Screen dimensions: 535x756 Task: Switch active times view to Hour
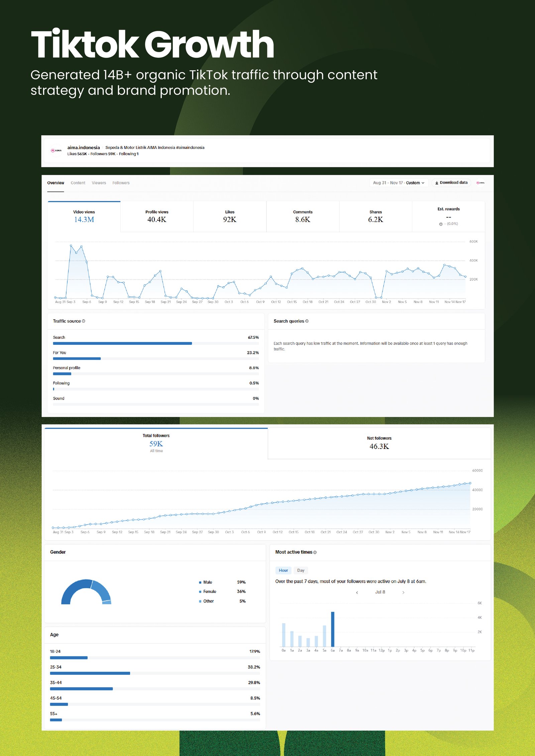pyautogui.click(x=283, y=570)
